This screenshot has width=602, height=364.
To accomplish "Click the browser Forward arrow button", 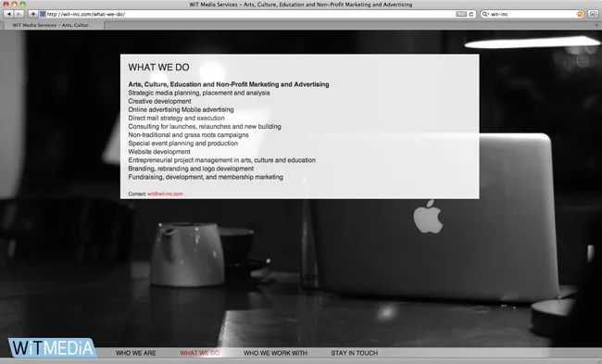I will [x=19, y=14].
